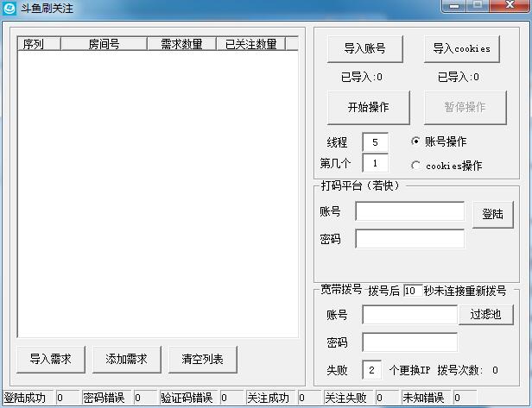Viewport: 532px width, 408px height.
Task: Close the 斗鱼刷关注 window
Action: [x=510, y=6]
